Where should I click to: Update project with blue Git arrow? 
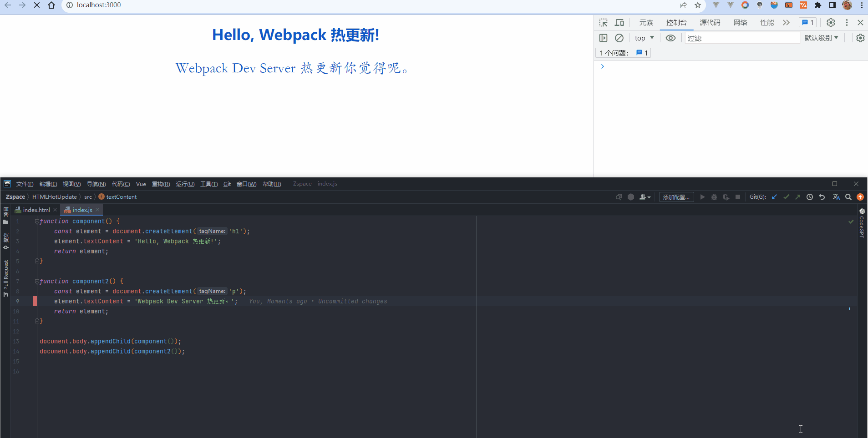coord(774,197)
